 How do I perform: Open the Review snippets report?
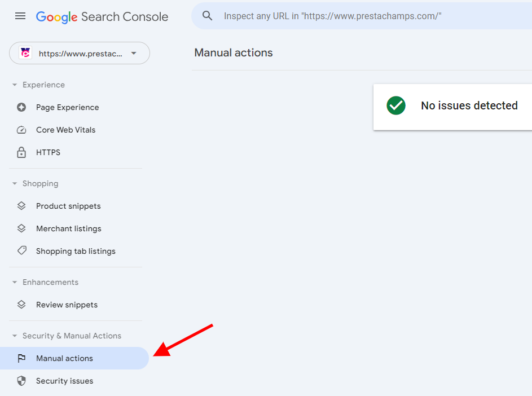pyautogui.click(x=65, y=305)
